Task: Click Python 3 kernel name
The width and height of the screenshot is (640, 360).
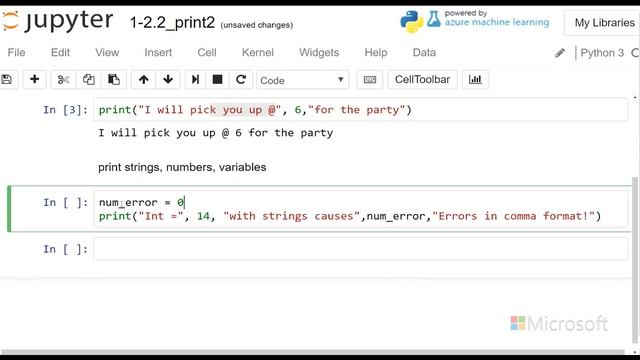Action: pyautogui.click(x=602, y=53)
